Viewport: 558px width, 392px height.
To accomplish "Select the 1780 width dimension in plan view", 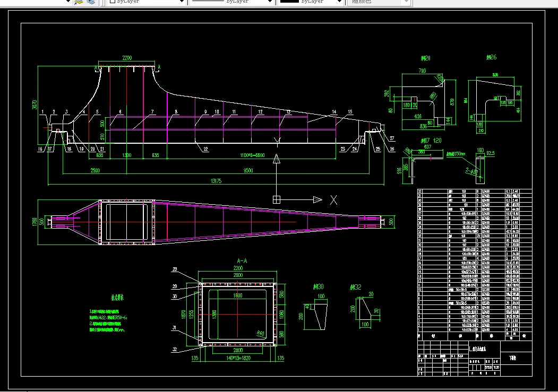I will pos(35,222).
